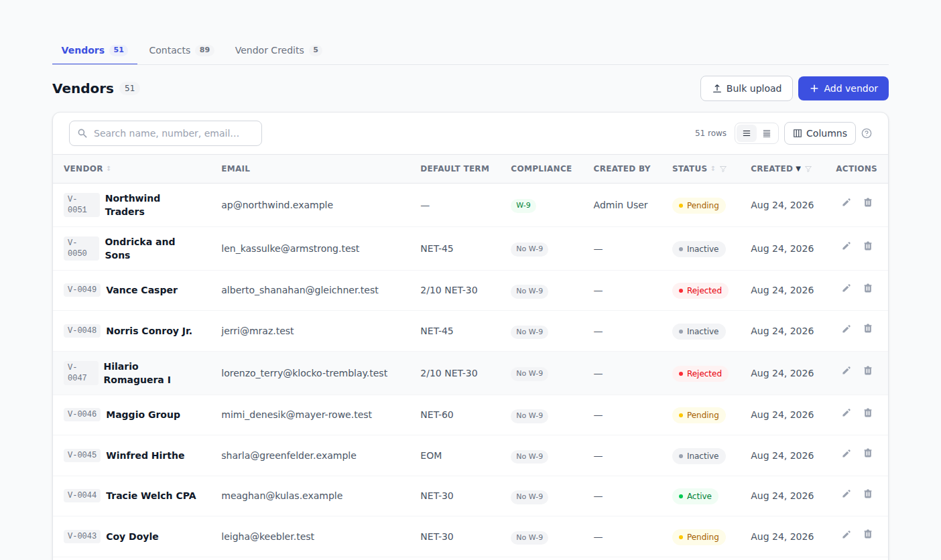Edit the Vance Casper vendor
941x560 pixels.
[846, 288]
